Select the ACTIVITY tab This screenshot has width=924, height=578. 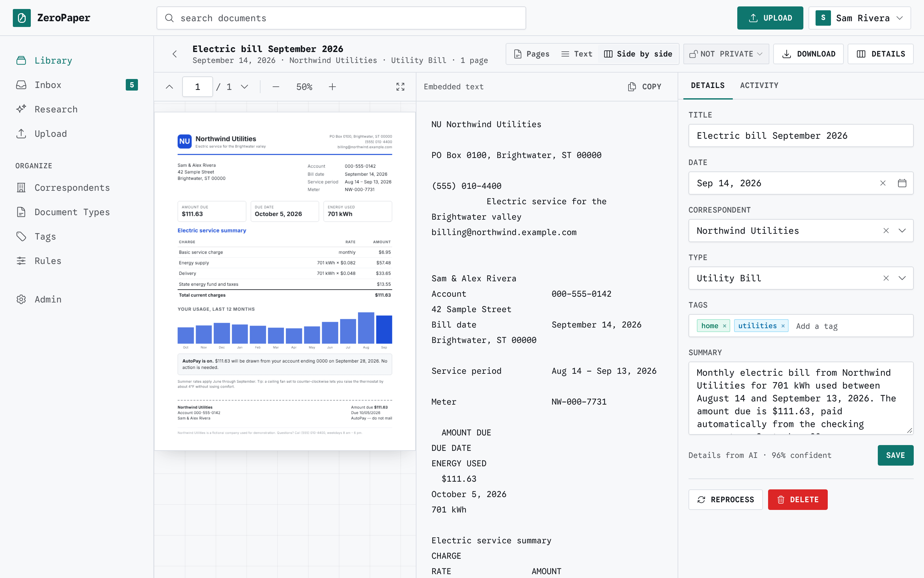759,86
